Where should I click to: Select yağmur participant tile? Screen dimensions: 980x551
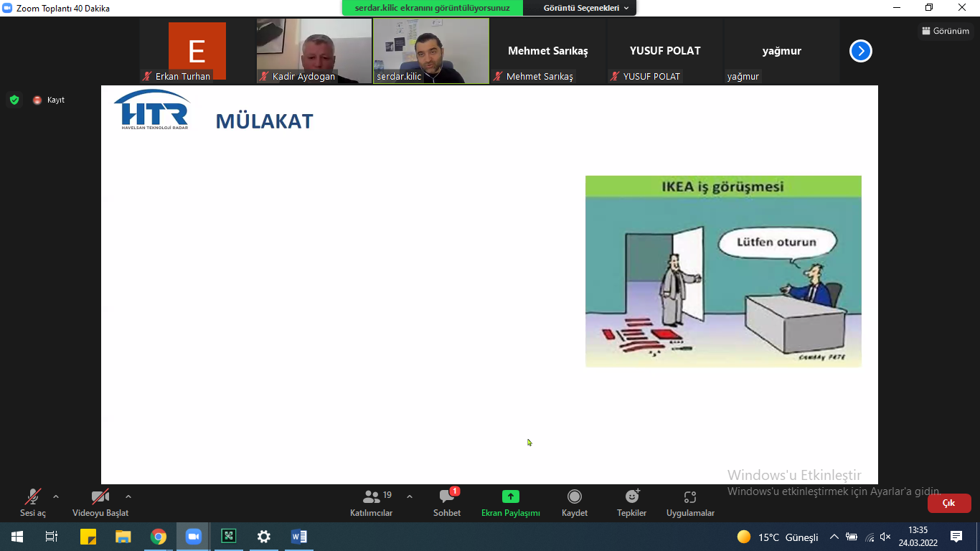click(x=782, y=51)
